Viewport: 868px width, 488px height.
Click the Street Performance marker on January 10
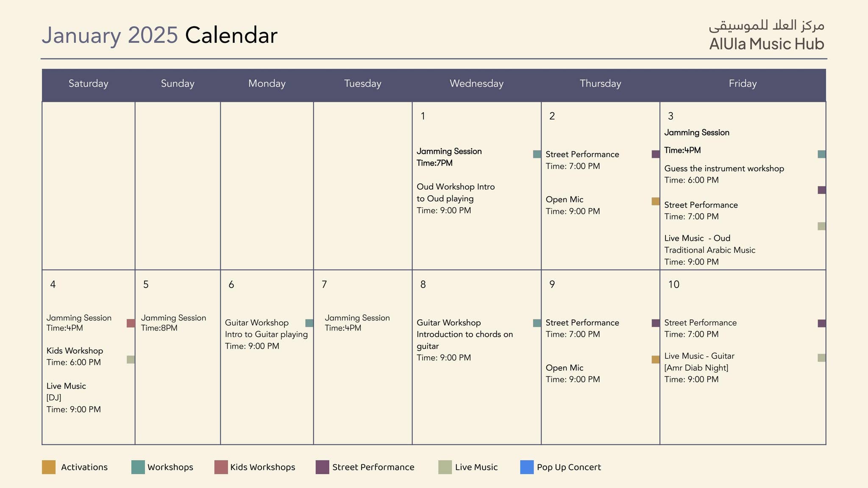click(821, 323)
